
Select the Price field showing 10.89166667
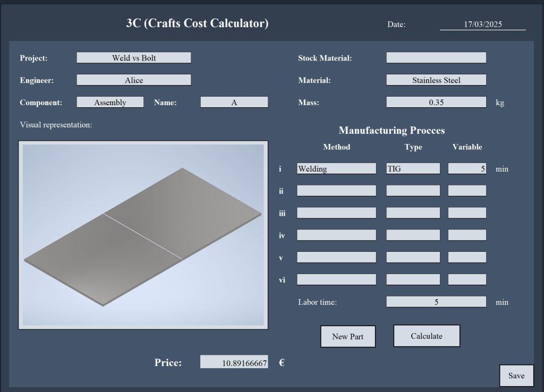click(234, 362)
